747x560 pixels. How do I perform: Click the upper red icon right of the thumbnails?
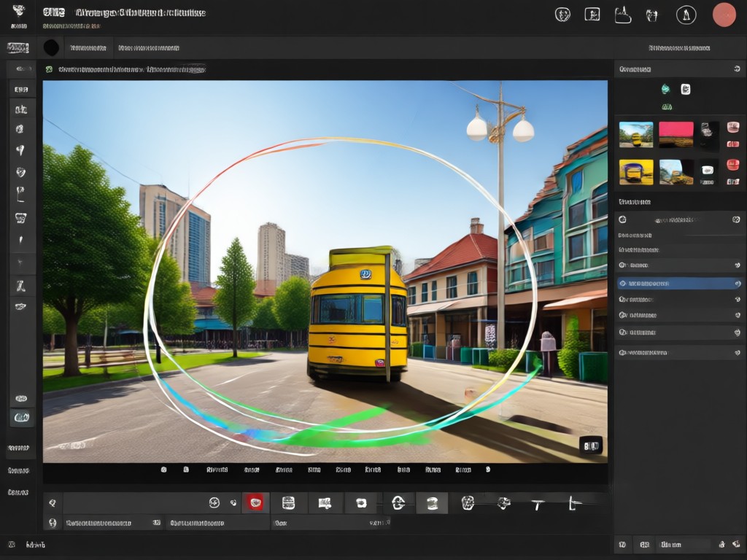coord(732,128)
